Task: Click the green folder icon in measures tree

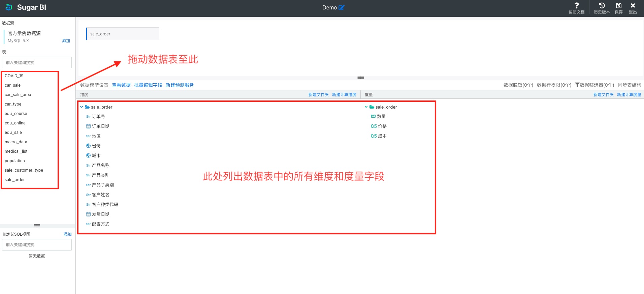Action: tap(372, 107)
